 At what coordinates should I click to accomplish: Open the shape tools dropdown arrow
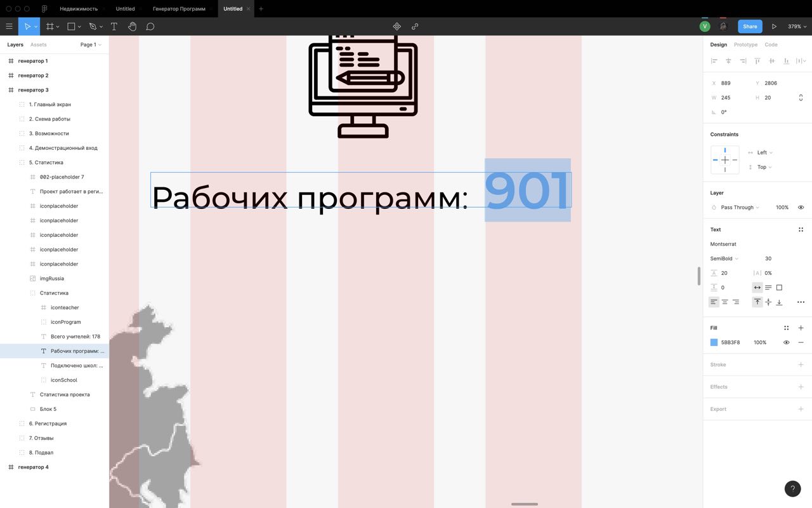79,27
